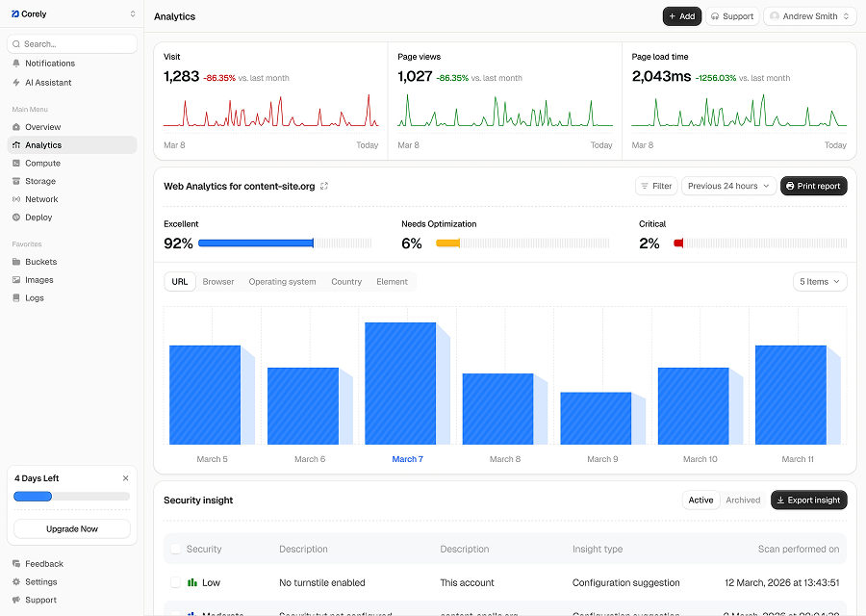This screenshot has height=616, width=866.
Task: Select the Operating system tab
Action: click(x=282, y=282)
